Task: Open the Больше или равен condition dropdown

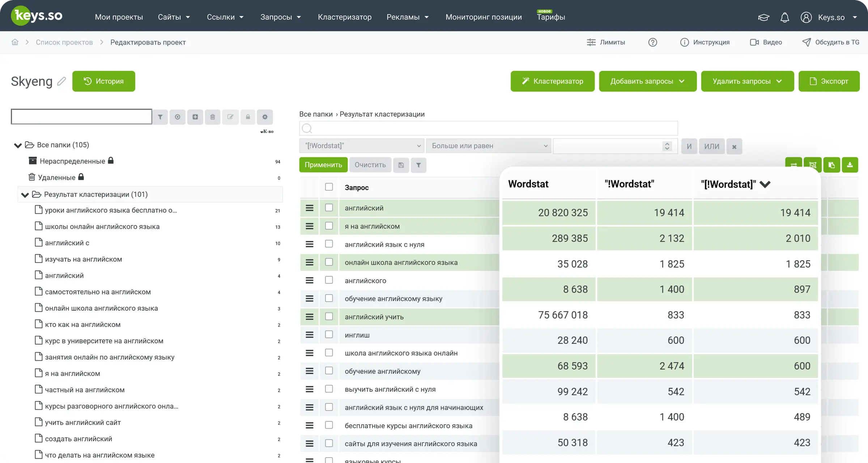Action: 488,146
